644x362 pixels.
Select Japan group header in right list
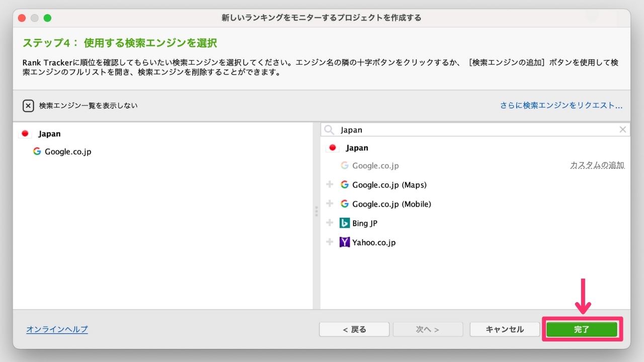(x=357, y=148)
